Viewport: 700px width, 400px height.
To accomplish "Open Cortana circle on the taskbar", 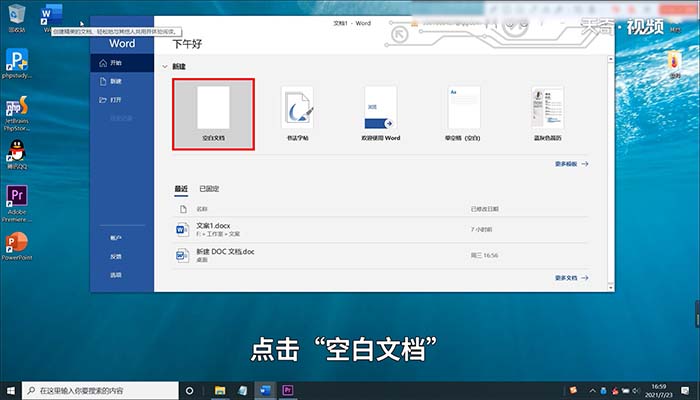I will pos(189,391).
